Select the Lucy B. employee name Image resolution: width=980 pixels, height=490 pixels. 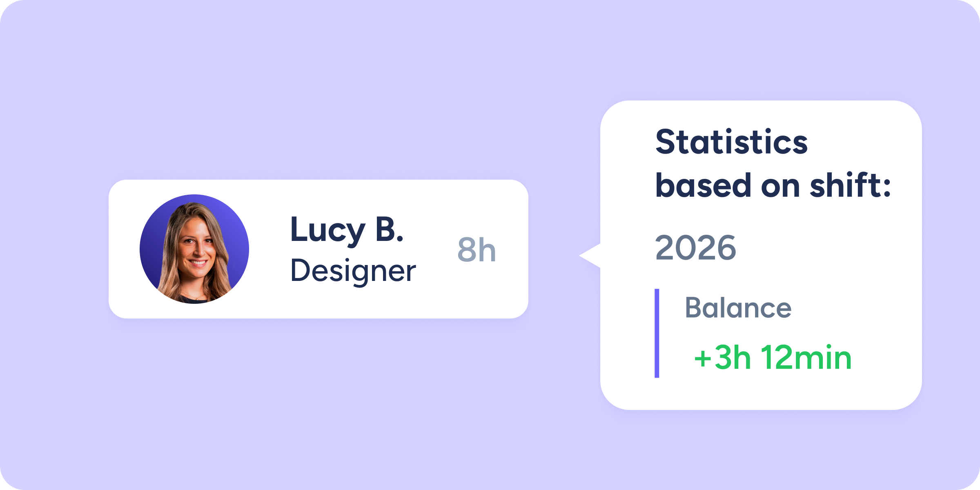pyautogui.click(x=347, y=230)
